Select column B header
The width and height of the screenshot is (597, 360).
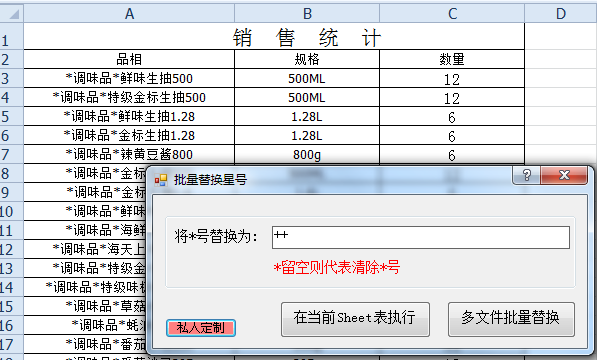[307, 14]
